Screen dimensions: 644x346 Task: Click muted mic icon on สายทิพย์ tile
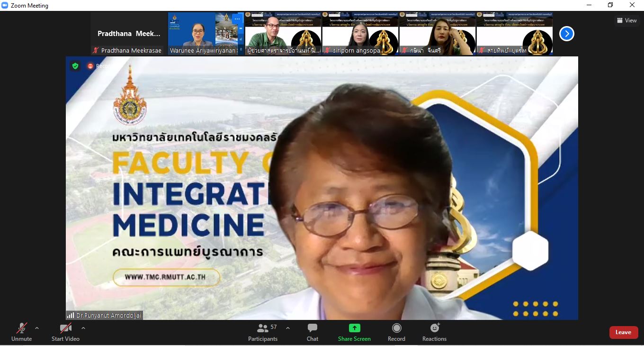pyautogui.click(x=482, y=50)
